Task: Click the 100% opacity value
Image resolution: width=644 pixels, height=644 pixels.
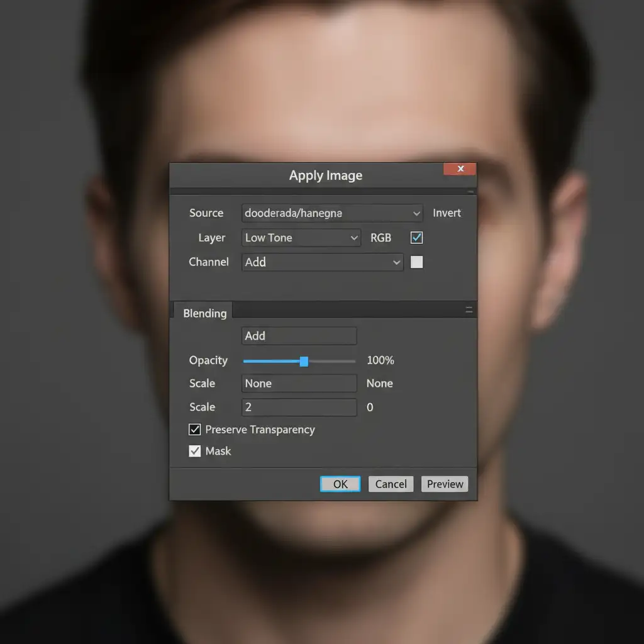Action: [x=380, y=360]
